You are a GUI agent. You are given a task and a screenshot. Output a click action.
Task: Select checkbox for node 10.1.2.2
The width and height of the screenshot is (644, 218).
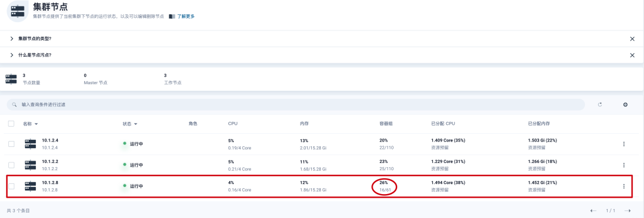pyautogui.click(x=11, y=165)
